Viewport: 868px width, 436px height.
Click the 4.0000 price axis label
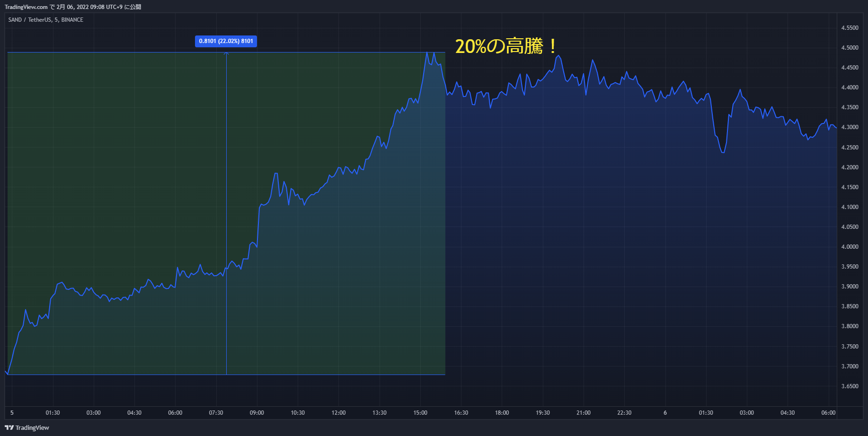coord(850,247)
